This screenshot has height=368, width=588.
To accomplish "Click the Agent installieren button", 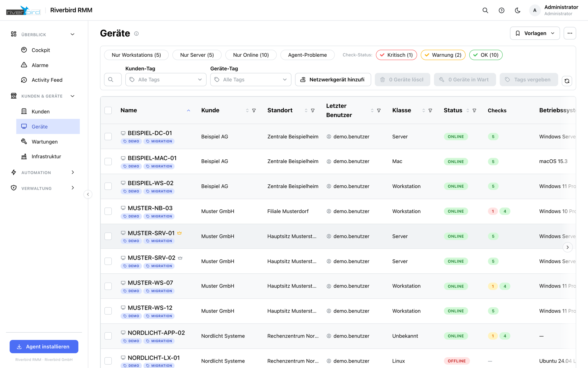I will [x=44, y=347].
